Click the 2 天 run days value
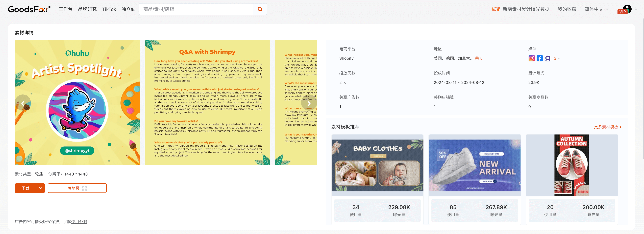The width and height of the screenshot is (644, 234). coord(343,82)
